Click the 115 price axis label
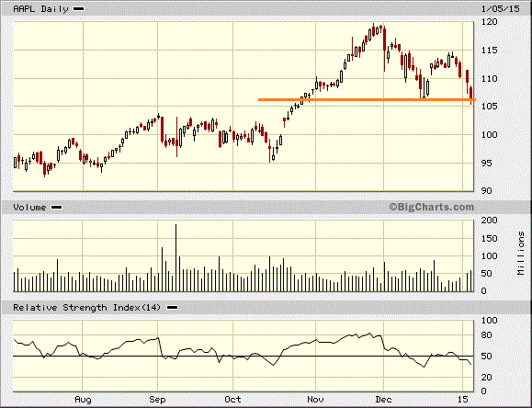 pyautogui.click(x=489, y=51)
